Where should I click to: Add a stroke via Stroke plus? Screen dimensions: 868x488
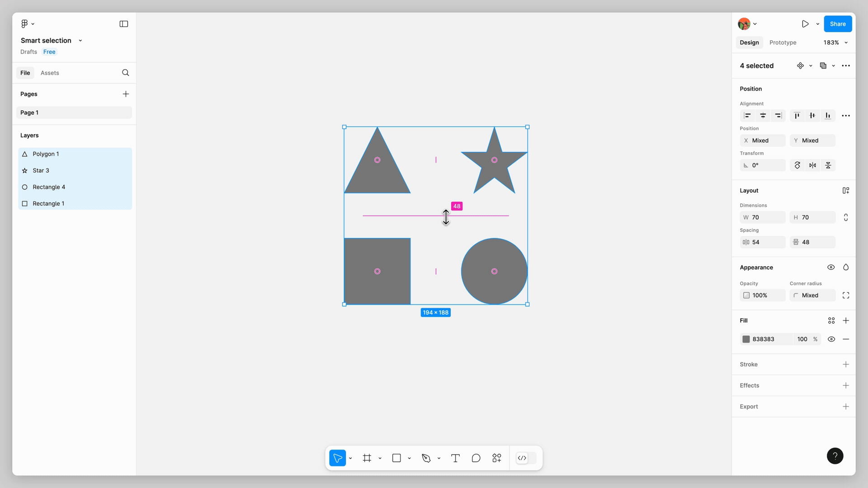(x=846, y=365)
